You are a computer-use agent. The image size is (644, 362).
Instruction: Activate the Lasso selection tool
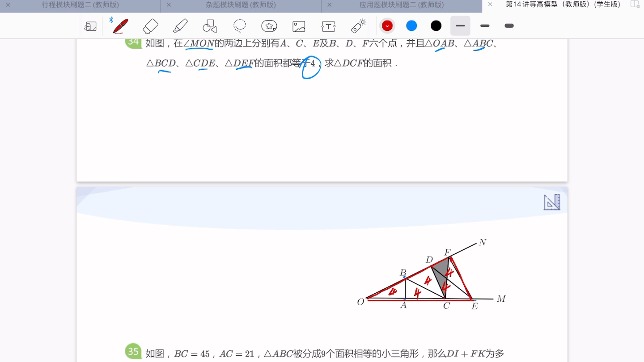[x=240, y=26]
